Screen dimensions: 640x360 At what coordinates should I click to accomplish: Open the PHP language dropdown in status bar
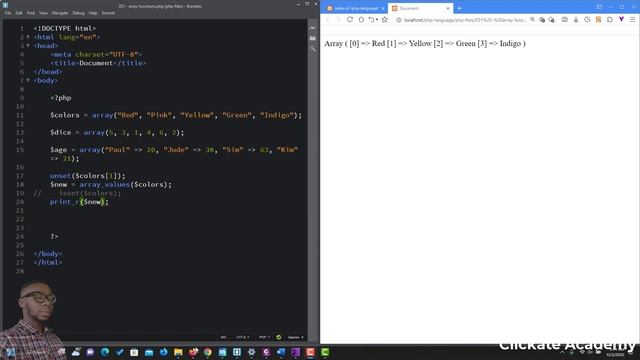264,338
